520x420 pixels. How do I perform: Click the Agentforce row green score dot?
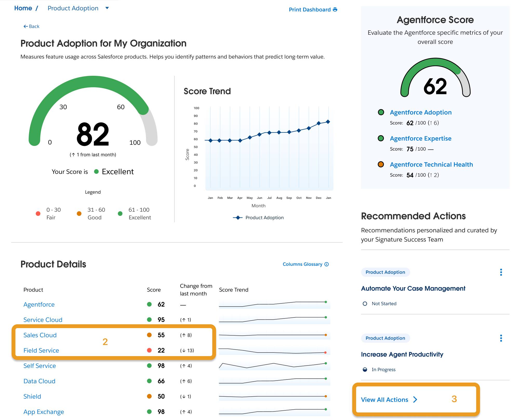(x=149, y=304)
